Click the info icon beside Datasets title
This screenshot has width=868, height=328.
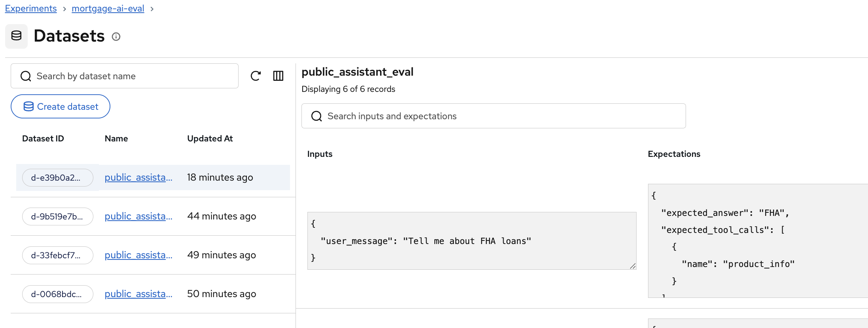(x=116, y=37)
